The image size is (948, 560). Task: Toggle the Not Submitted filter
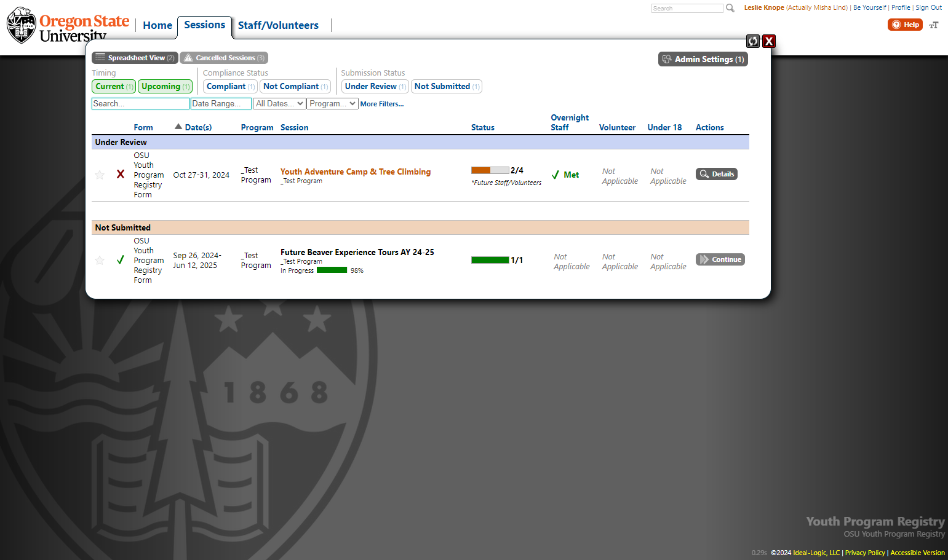(x=447, y=87)
